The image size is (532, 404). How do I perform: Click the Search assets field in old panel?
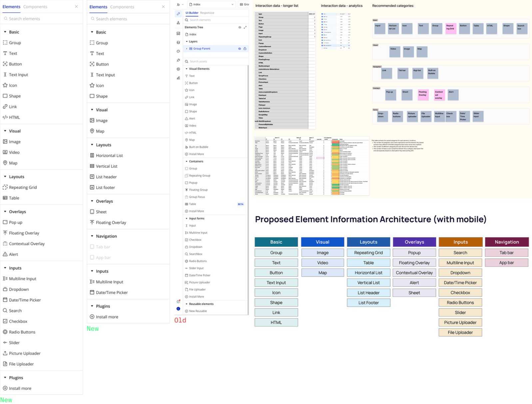point(216,61)
